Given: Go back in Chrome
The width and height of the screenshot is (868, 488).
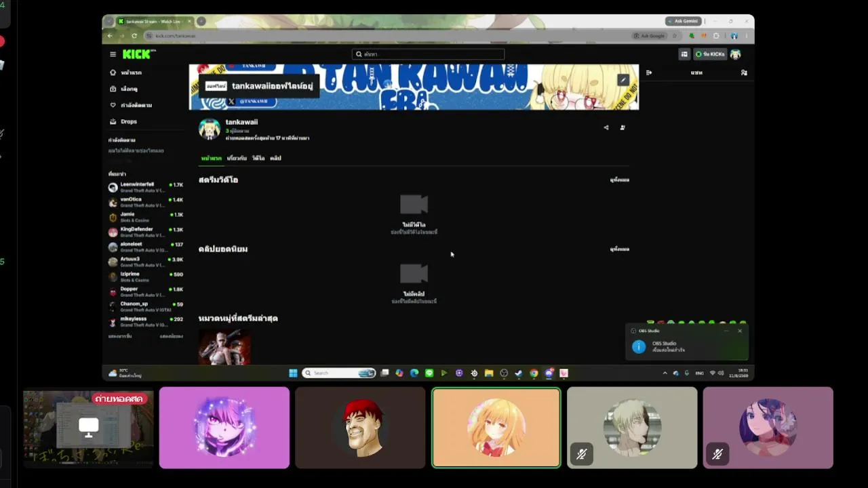Looking at the screenshot, I should 111,36.
